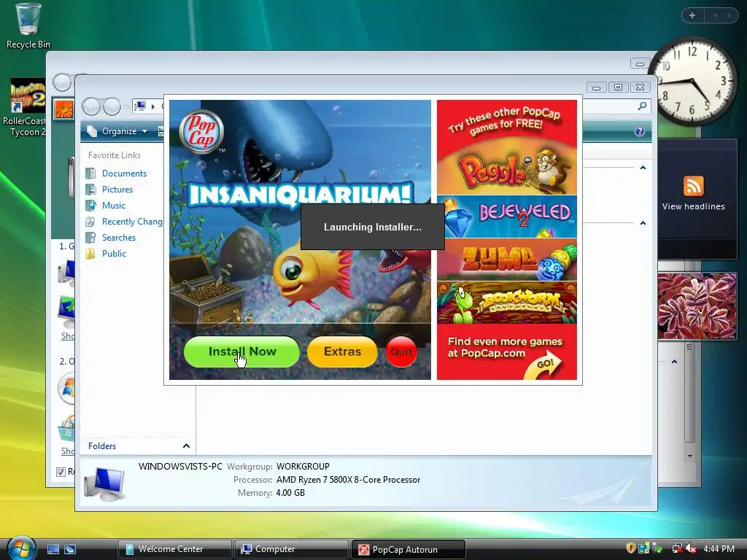This screenshot has width=747, height=560.
Task: Toggle the run at startup checkbox
Action: (61, 472)
